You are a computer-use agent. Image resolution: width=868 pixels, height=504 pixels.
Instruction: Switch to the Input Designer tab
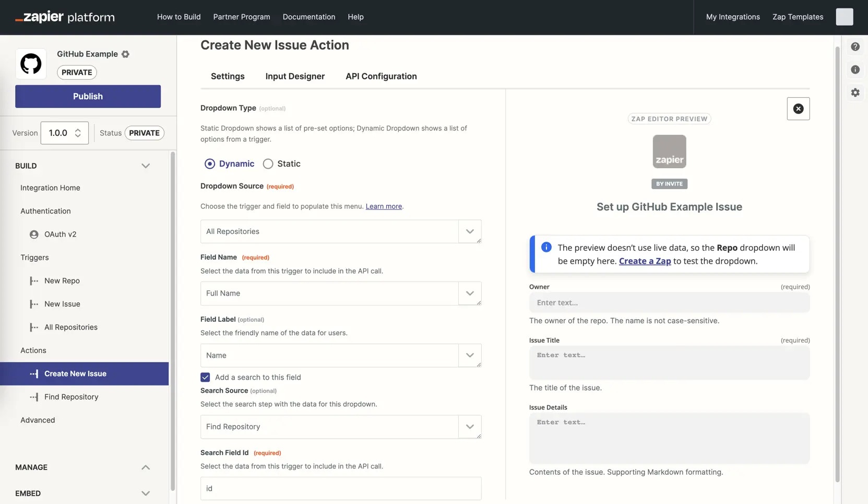[295, 76]
